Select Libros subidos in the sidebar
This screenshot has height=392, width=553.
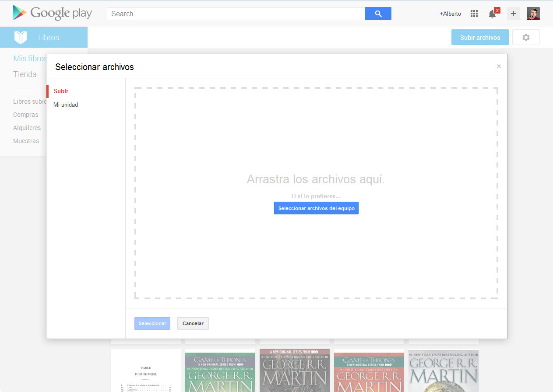[30, 101]
